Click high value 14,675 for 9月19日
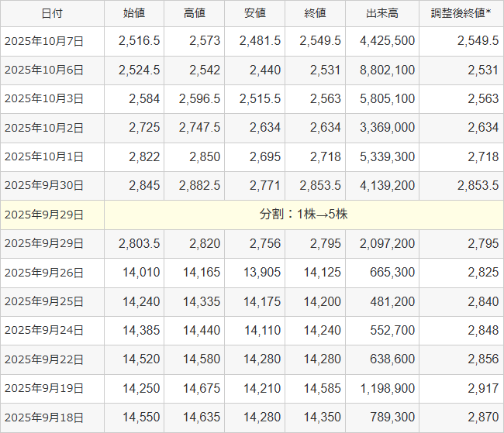 202,388
